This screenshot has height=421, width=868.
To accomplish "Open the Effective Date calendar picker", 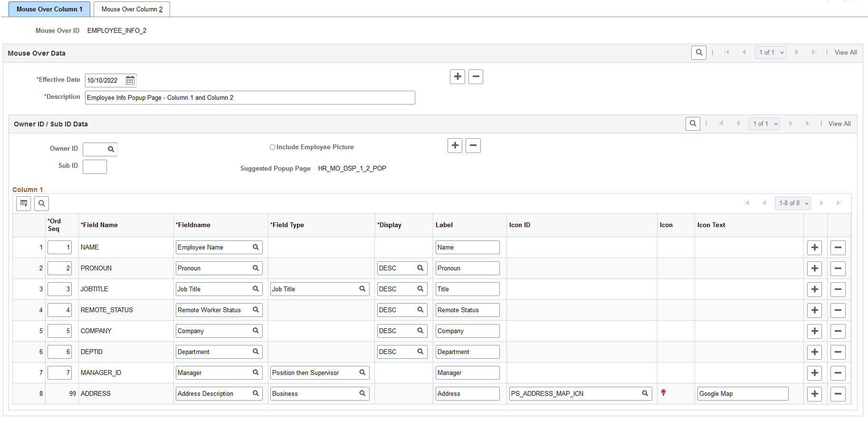I will 130,80.
